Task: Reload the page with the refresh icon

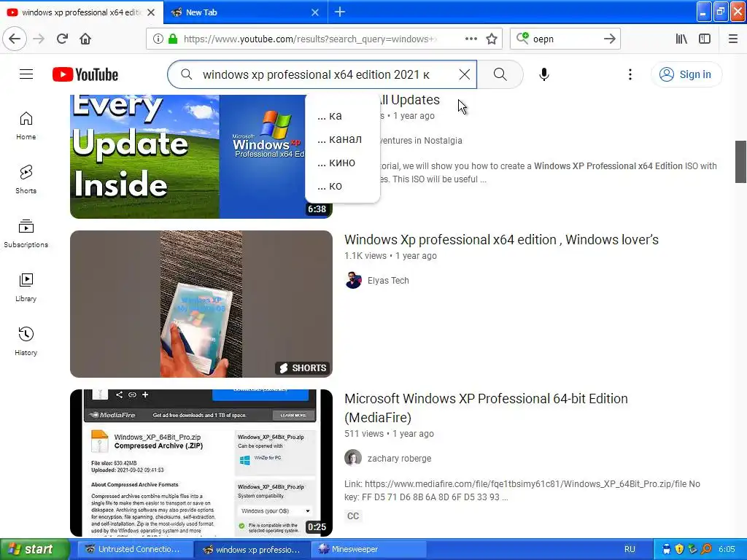Action: point(62,39)
